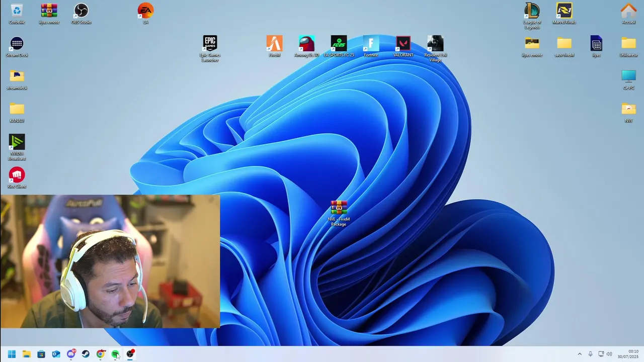Open Steam from the taskbar
This screenshot has width=644, height=362.
click(86, 354)
